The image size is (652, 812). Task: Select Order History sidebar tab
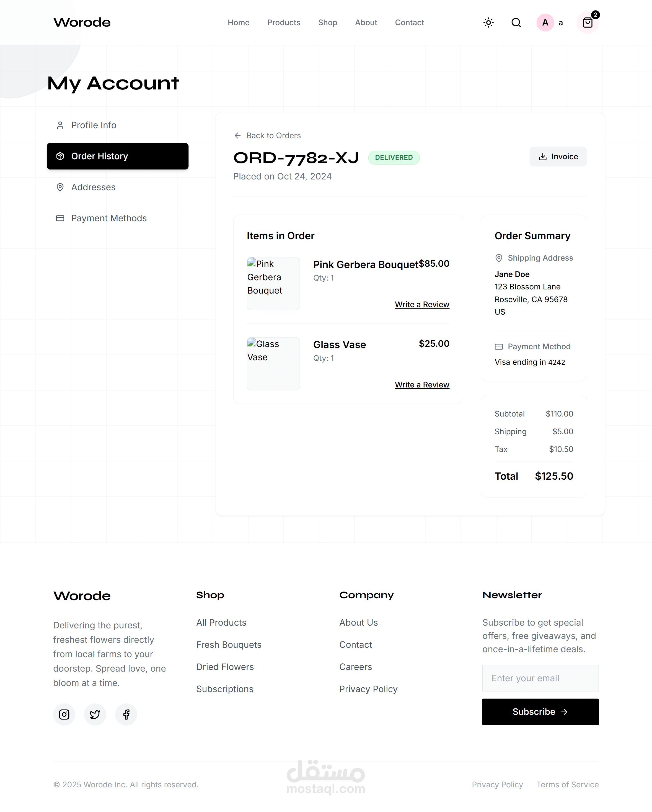click(x=117, y=156)
